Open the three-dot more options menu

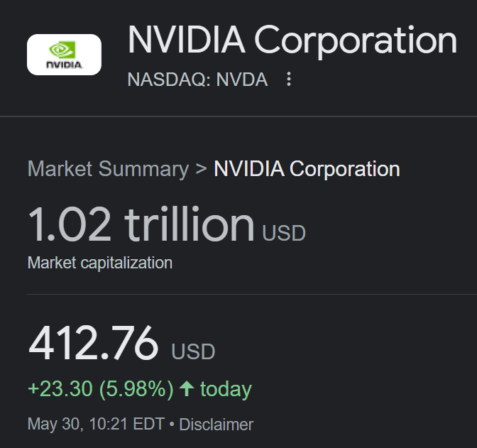point(288,80)
